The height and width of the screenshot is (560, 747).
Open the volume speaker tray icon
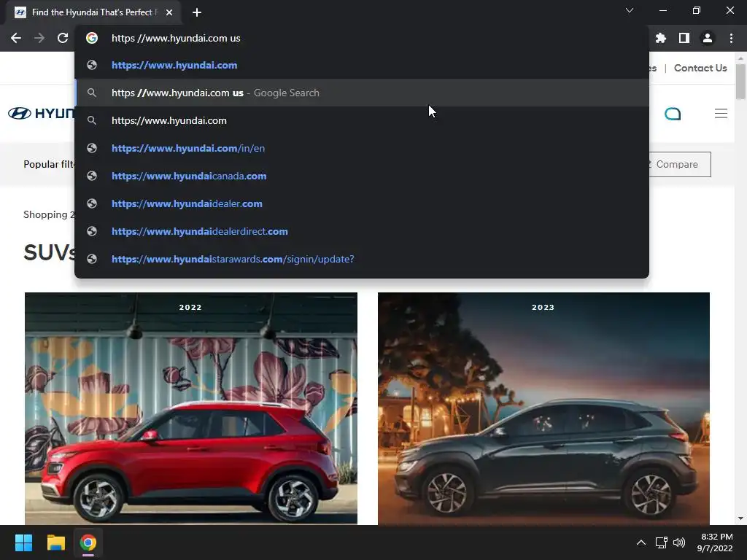(679, 542)
